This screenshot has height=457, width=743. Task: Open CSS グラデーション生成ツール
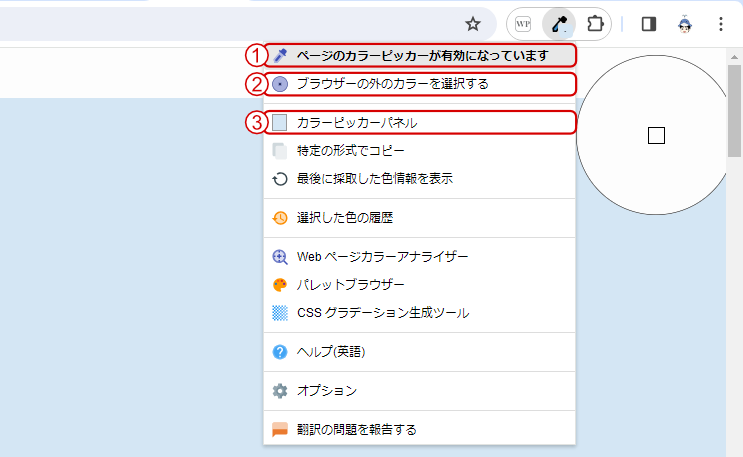pyautogui.click(x=419, y=313)
